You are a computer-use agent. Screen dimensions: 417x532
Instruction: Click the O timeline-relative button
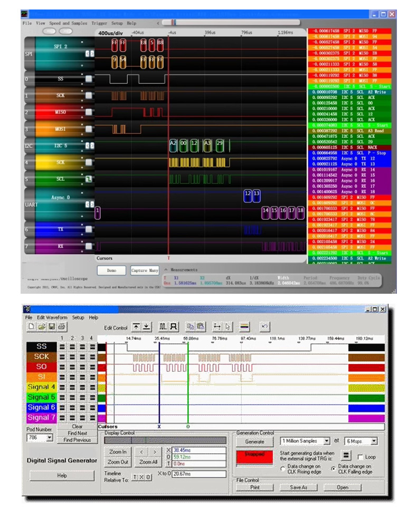click(x=148, y=477)
